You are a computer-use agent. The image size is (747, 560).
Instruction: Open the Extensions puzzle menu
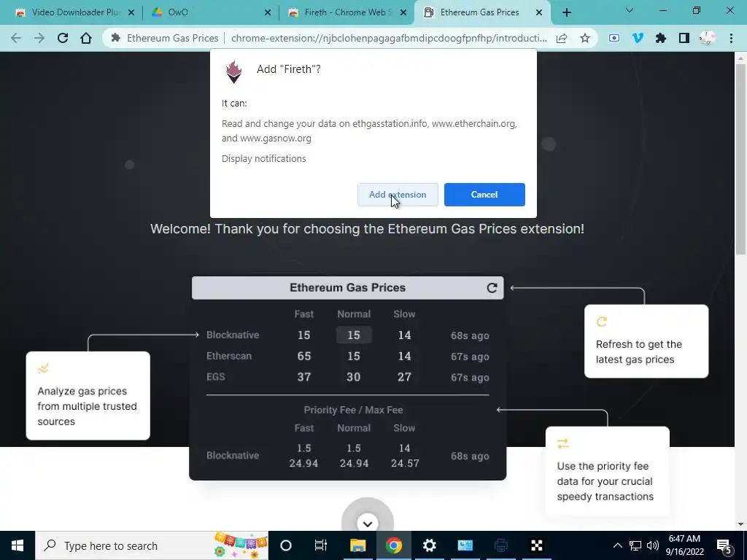(661, 38)
